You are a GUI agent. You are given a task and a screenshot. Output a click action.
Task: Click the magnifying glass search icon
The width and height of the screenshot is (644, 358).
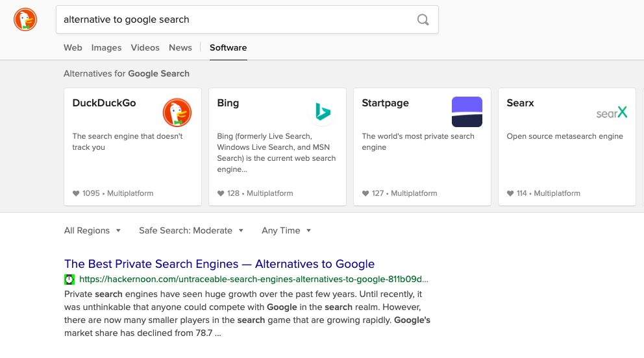coord(423,19)
